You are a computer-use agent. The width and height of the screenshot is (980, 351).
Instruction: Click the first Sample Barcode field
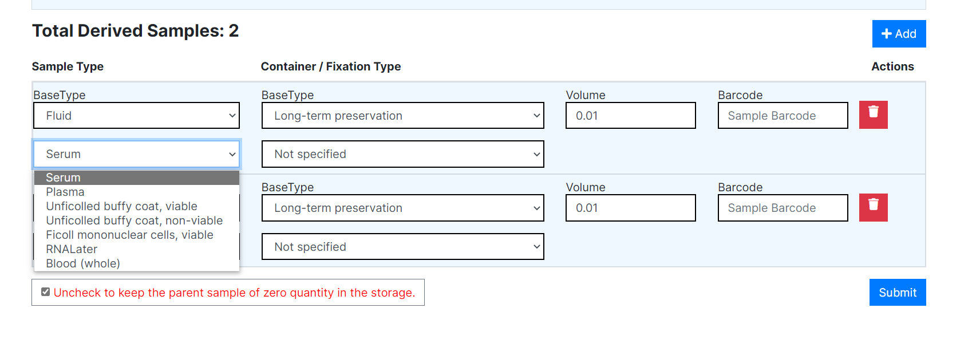tap(783, 115)
